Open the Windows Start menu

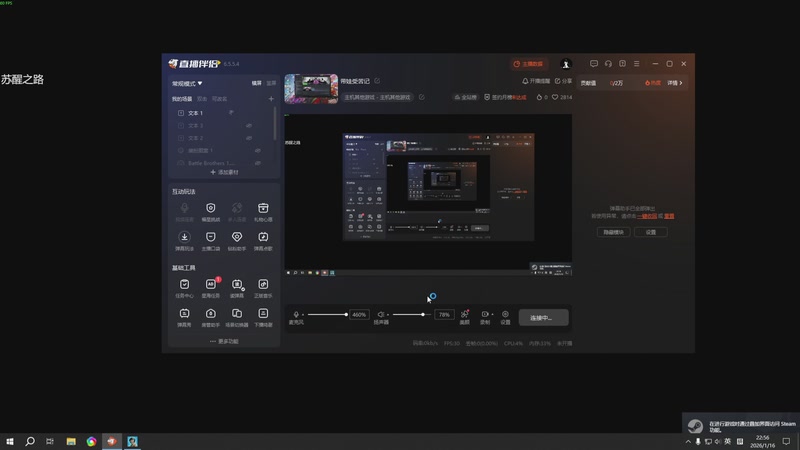(x=10, y=441)
